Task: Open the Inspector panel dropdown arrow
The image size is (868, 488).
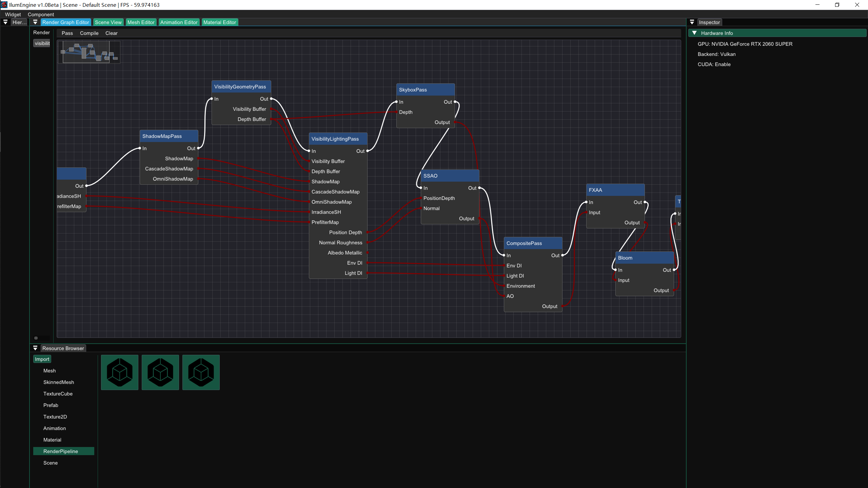Action: (x=692, y=22)
